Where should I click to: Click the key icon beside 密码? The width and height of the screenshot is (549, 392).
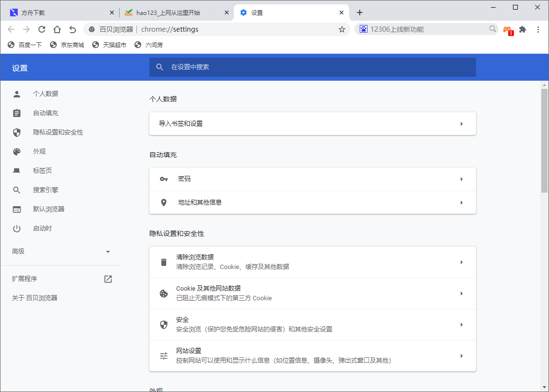click(163, 179)
